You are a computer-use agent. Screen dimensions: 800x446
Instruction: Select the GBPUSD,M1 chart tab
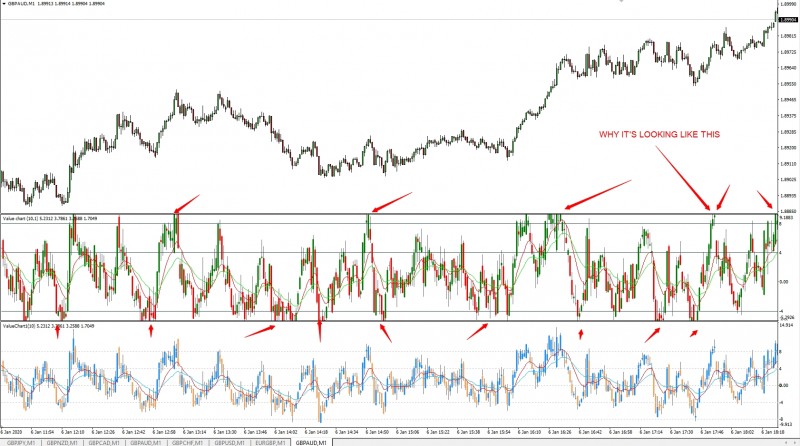coord(229,442)
